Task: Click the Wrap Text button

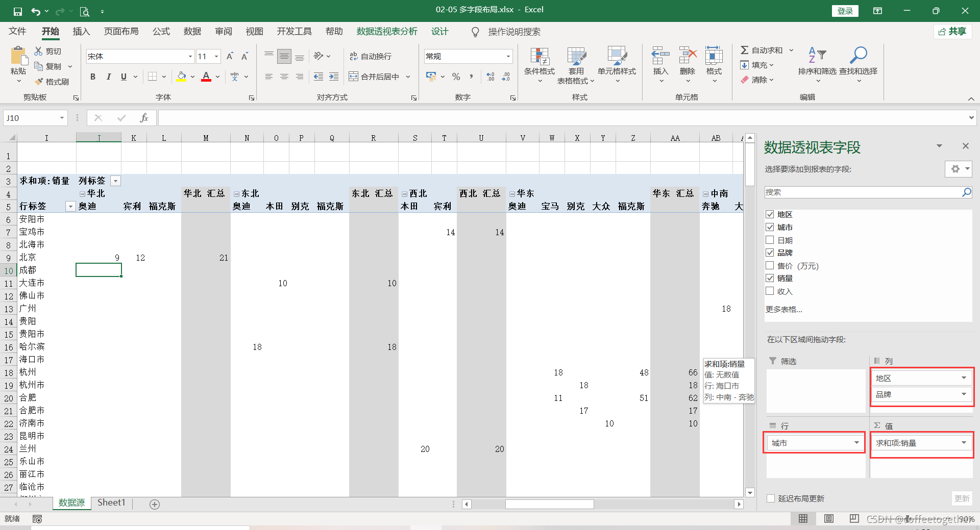Action: (371, 56)
